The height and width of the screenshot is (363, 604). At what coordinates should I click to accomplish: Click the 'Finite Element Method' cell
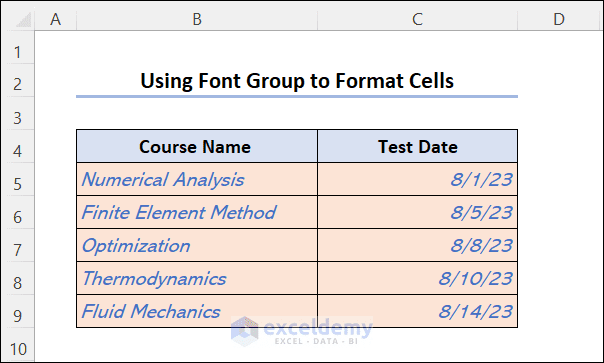pos(197,212)
